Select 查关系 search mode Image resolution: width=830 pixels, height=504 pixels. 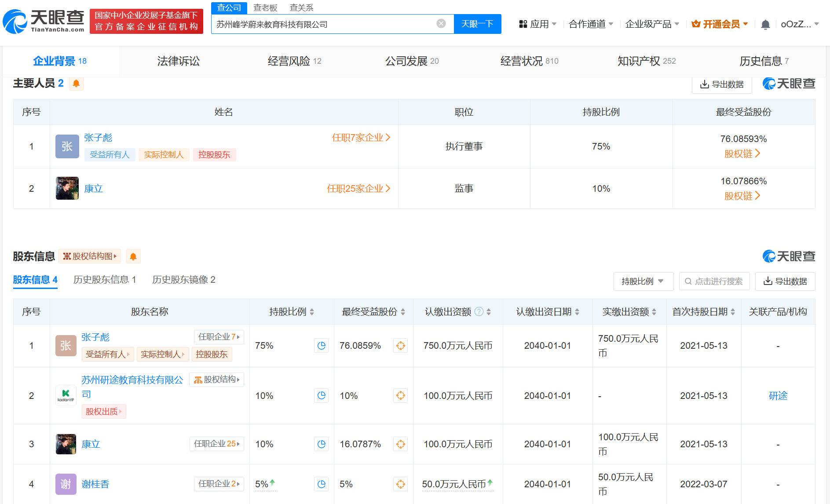tap(301, 8)
